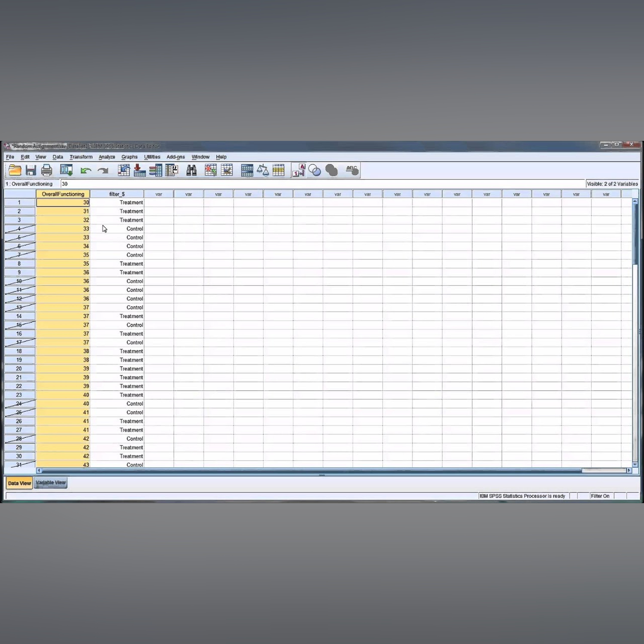Switch to the Variable View tab

pyautogui.click(x=51, y=483)
